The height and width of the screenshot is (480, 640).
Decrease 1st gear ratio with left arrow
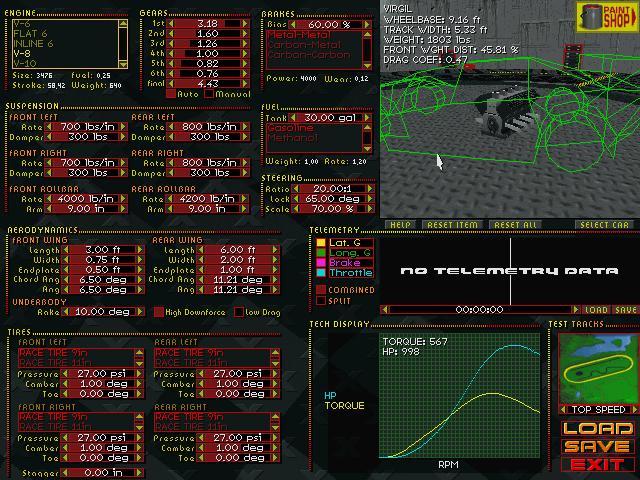[171, 23]
